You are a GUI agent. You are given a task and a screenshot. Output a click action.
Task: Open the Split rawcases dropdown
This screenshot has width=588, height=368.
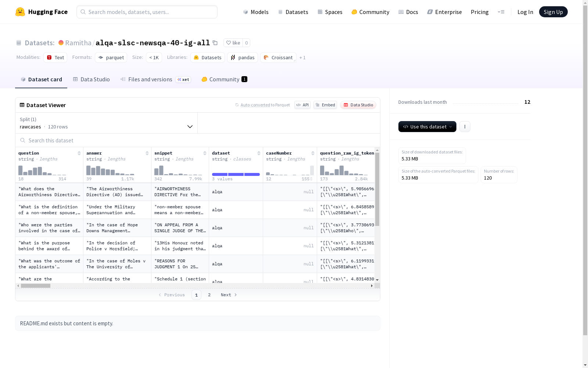107,123
